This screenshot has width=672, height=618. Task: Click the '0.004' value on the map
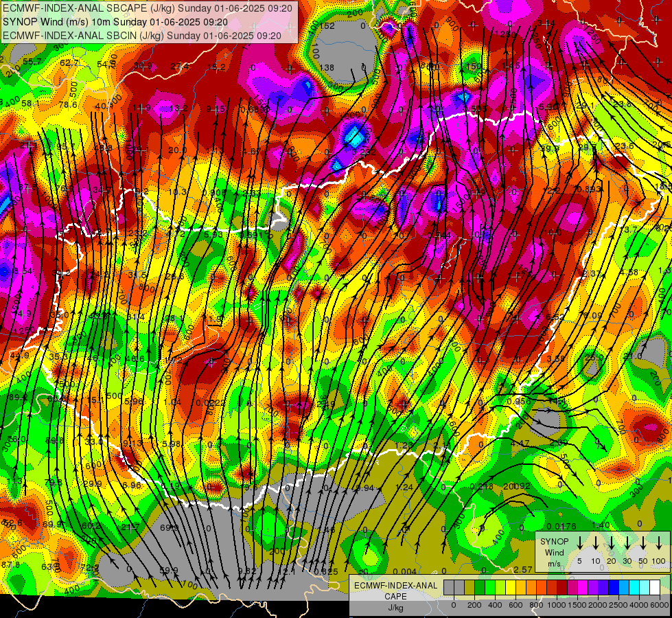point(404,571)
